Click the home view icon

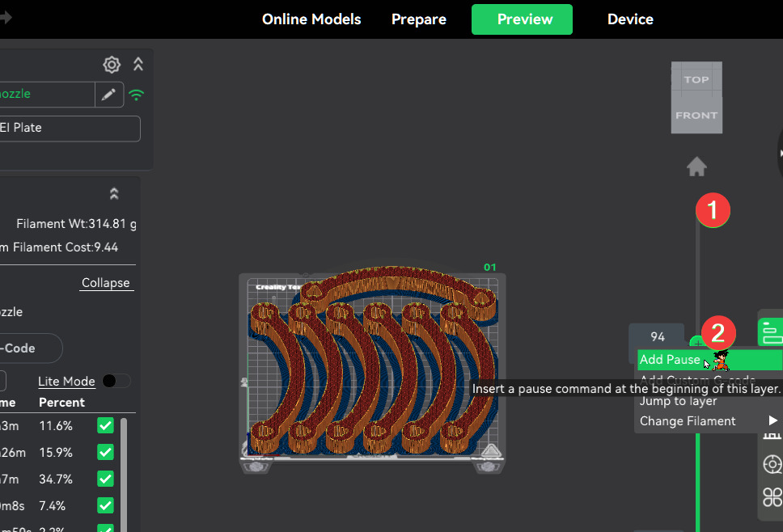pos(696,167)
